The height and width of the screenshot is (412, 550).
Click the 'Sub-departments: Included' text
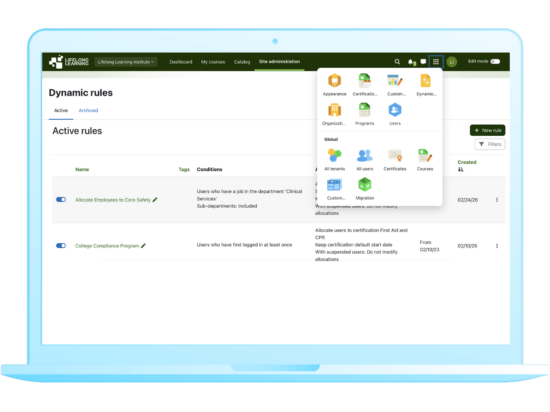tap(227, 206)
